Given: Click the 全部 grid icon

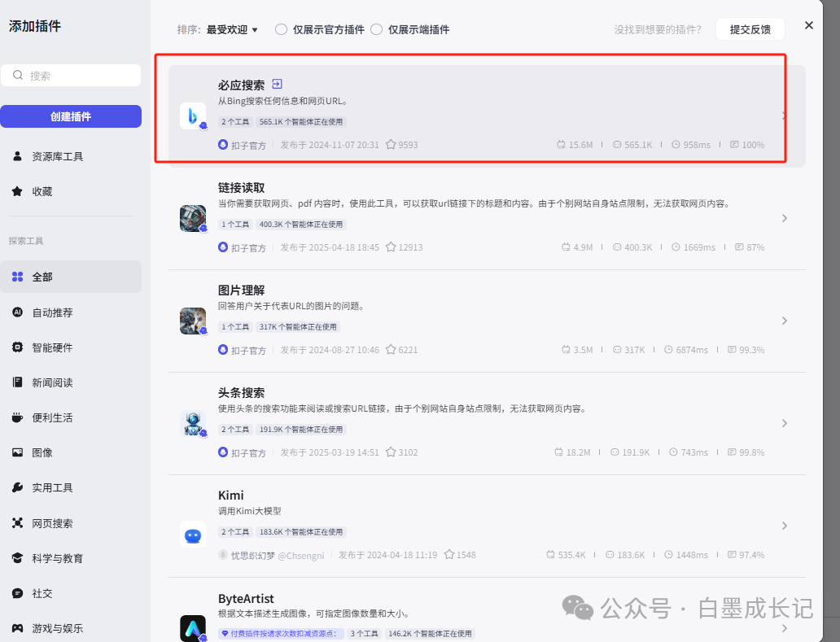Looking at the screenshot, I should (x=17, y=277).
